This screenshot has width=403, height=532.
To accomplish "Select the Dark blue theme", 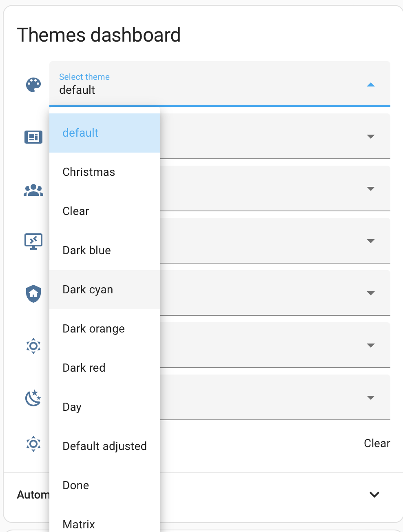I will pyautogui.click(x=86, y=250).
